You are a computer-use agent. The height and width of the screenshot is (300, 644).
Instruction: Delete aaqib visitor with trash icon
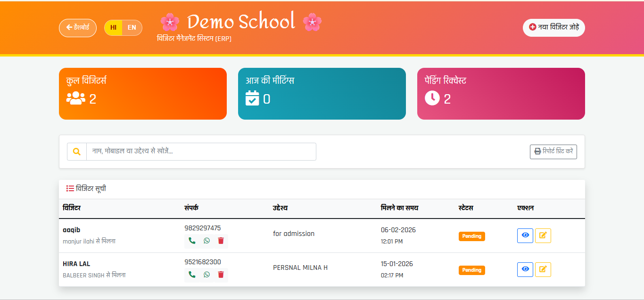coord(221,241)
